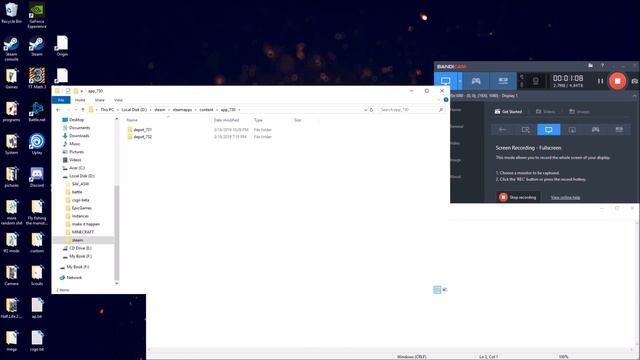Select the Battle.net desktop icon

click(x=37, y=111)
